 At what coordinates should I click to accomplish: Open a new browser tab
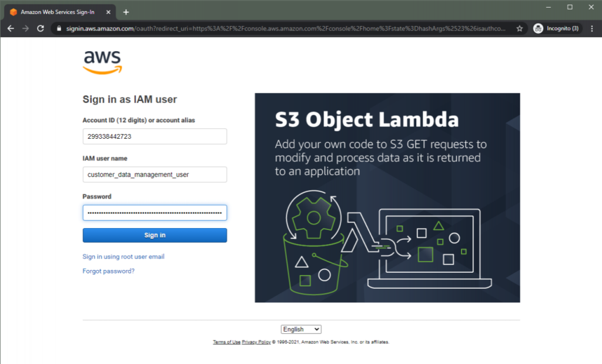(x=126, y=11)
